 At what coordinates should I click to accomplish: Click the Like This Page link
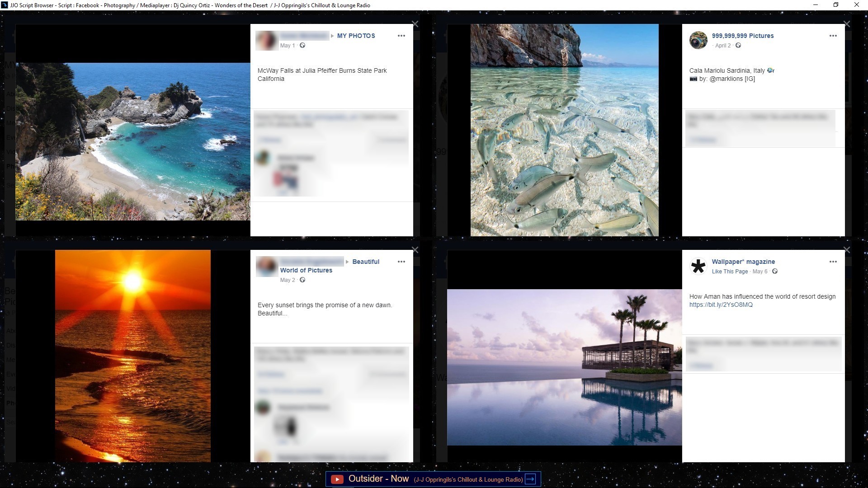[730, 272]
